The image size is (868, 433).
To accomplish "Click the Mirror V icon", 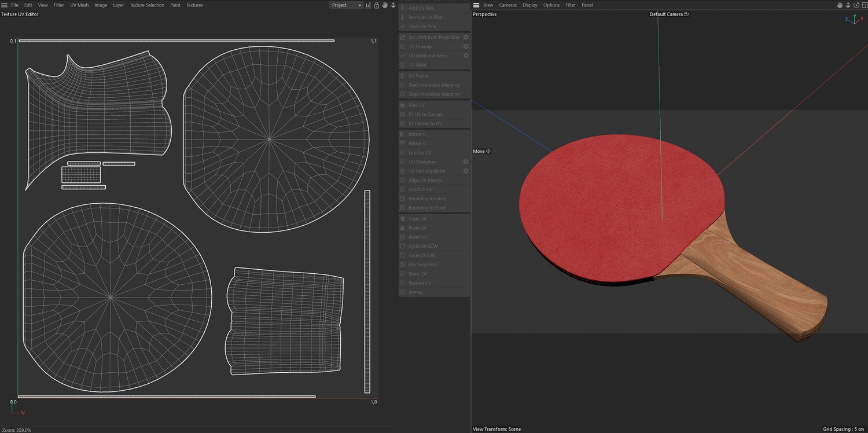I will click(403, 144).
